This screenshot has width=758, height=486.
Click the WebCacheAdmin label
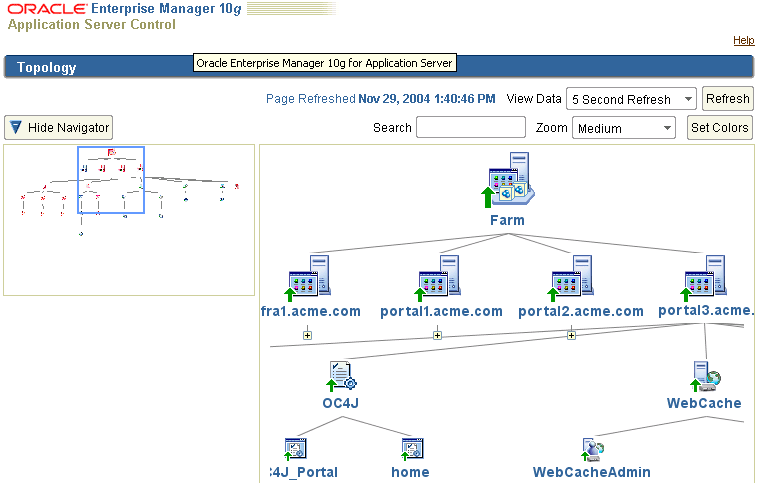[x=592, y=472]
